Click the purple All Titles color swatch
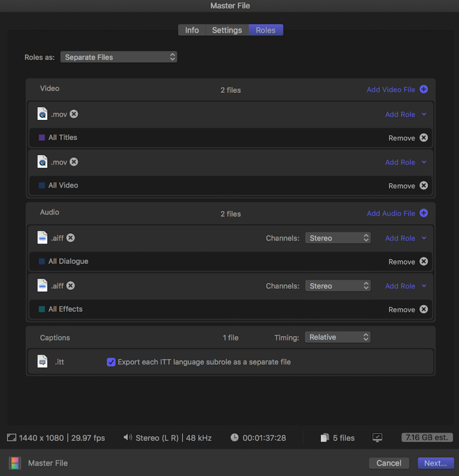459x476 pixels. tap(42, 138)
